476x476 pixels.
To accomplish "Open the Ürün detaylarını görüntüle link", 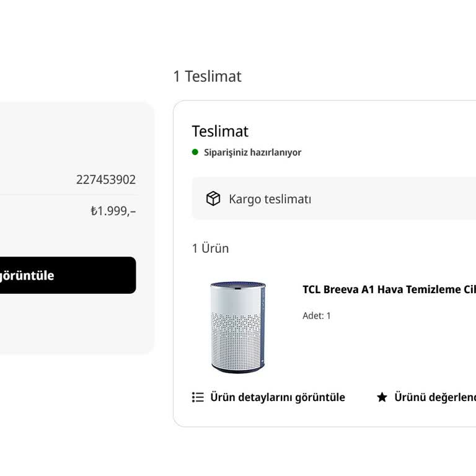I will (278, 397).
